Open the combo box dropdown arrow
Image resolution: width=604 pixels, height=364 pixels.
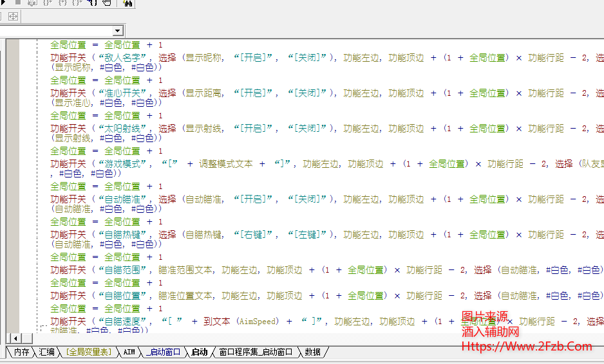point(117,31)
